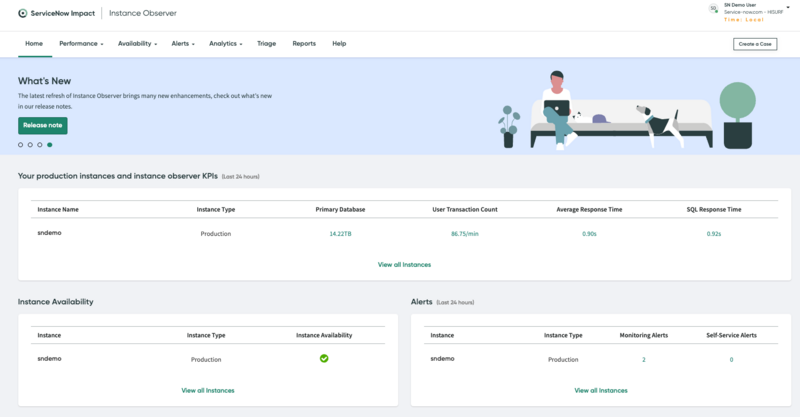Open the 0.90s average response time

coord(589,234)
